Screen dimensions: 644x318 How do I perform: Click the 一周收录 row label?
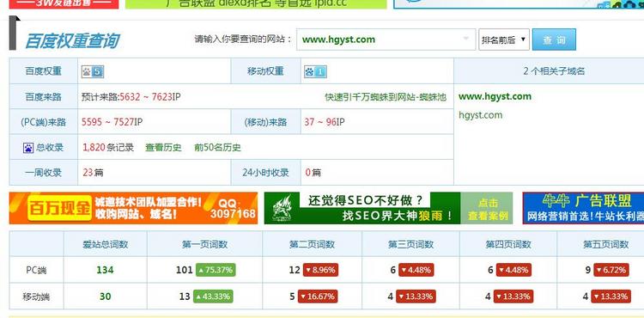(x=44, y=173)
